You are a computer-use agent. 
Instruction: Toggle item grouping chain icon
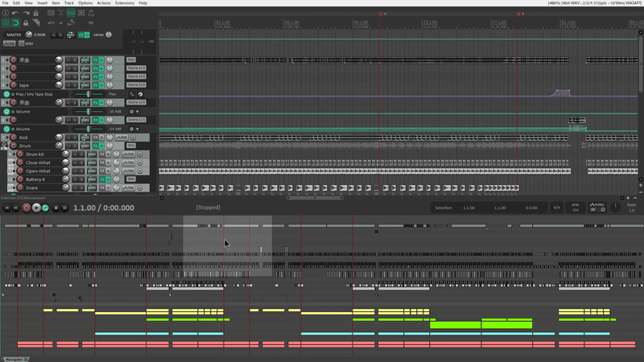pos(71,13)
